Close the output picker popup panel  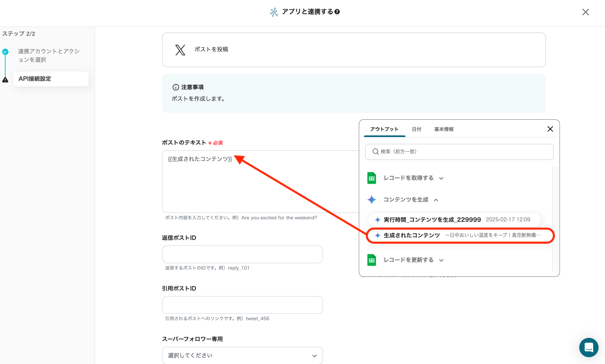(x=550, y=129)
